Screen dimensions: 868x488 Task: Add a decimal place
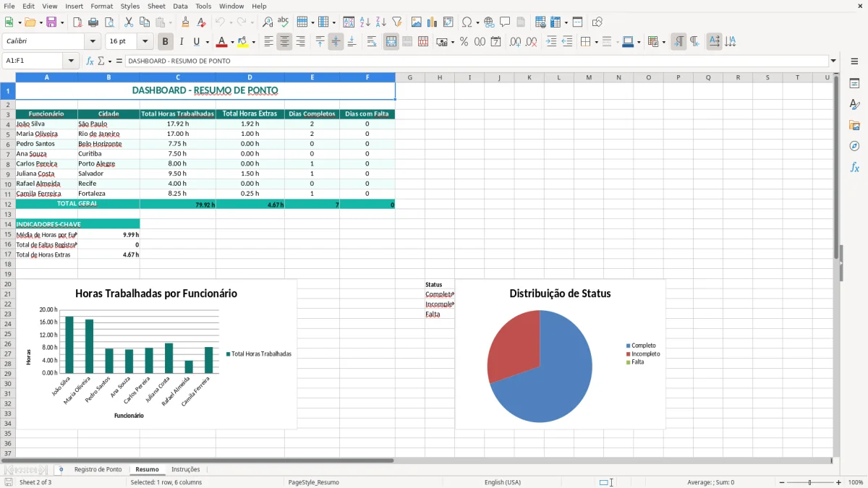tap(516, 42)
